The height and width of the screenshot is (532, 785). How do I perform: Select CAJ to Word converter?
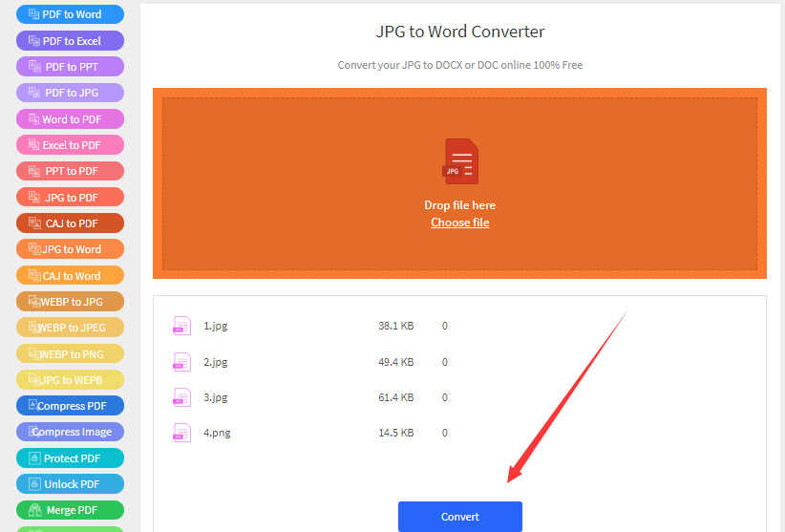pos(70,276)
